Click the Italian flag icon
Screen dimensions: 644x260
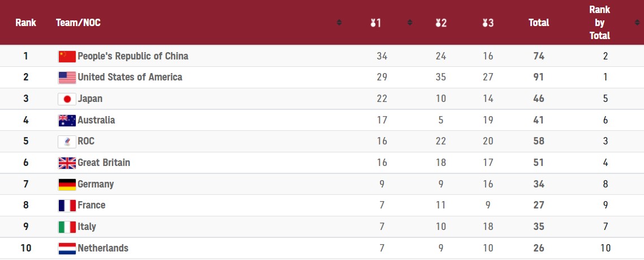[x=67, y=227]
